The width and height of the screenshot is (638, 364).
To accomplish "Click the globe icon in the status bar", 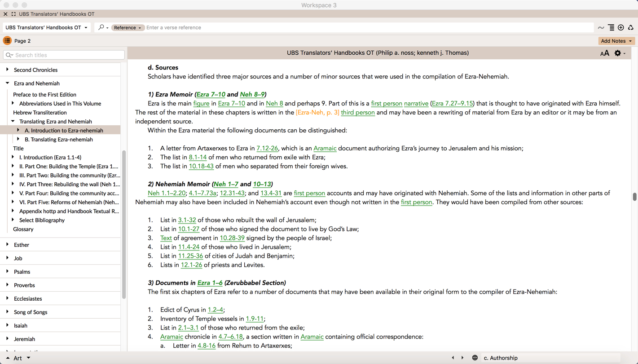I will click(x=475, y=358).
